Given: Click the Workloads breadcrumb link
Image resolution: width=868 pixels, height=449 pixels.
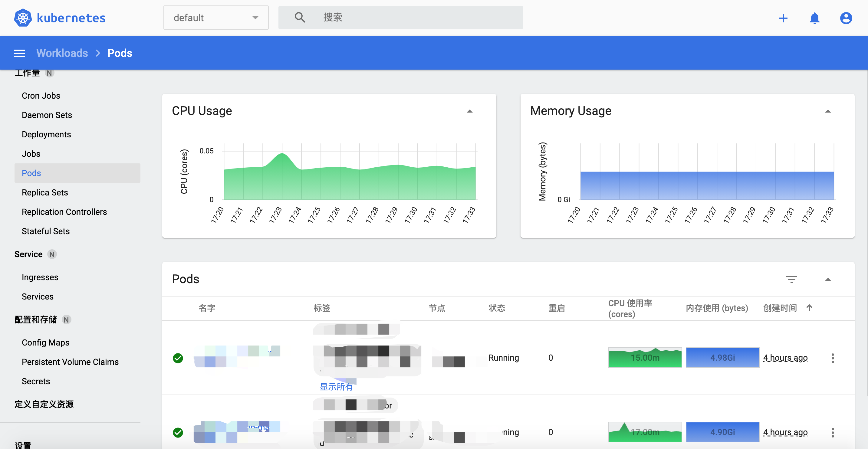Looking at the screenshot, I should (x=62, y=53).
